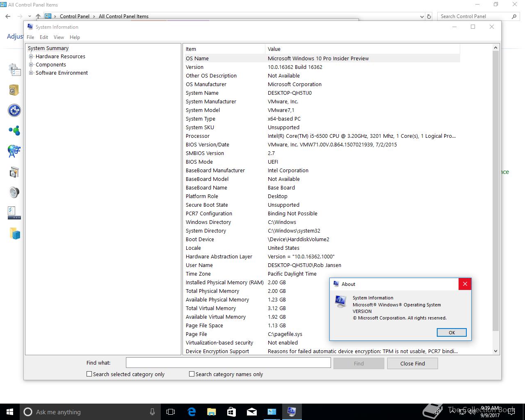Screen dimensions: 525x420
Task: Click the details list scroll-down arrow
Action: (495, 351)
